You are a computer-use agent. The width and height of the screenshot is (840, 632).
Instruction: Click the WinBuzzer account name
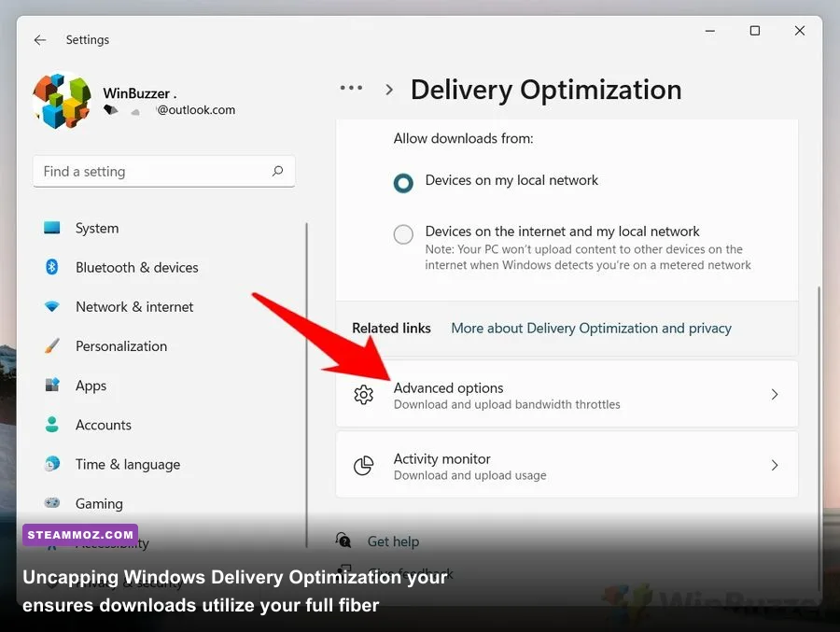tap(140, 93)
